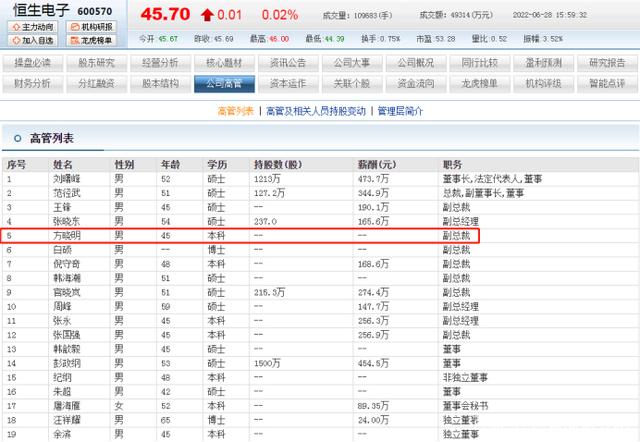Switch to the 财务分析 tab
Viewport: 640px width, 442px height.
tap(33, 84)
